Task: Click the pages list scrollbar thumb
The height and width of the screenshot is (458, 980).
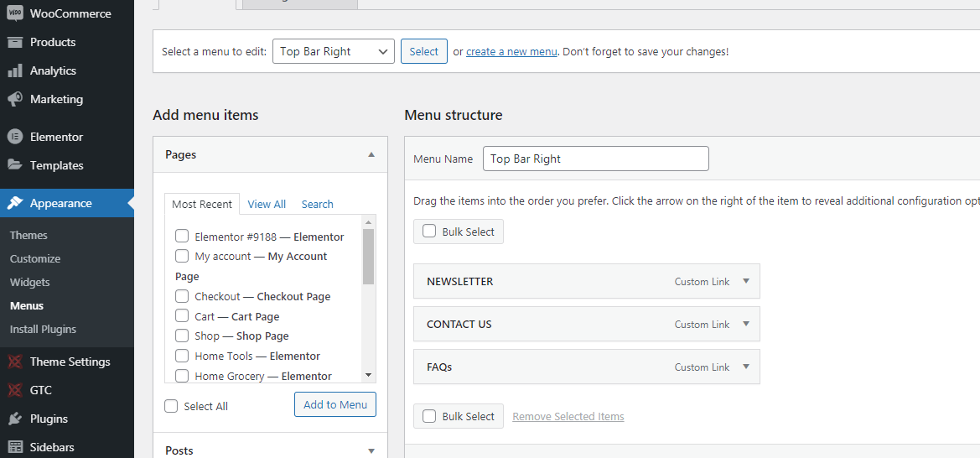Action: coord(368,256)
